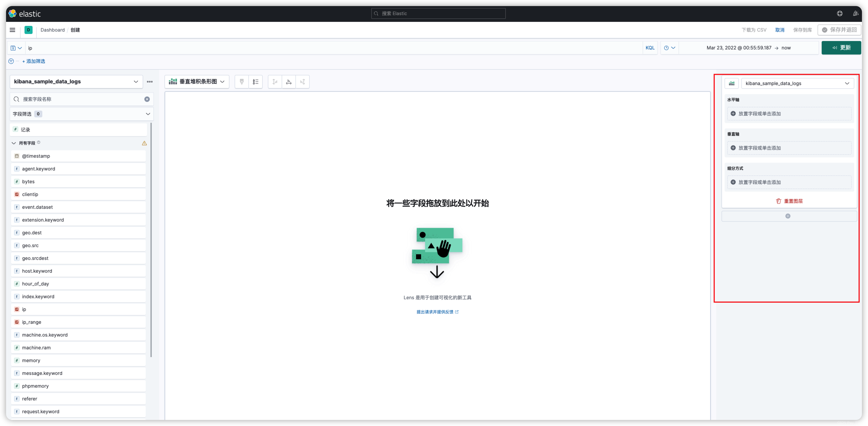Open the main navigation hamburger menu

pyautogui.click(x=12, y=30)
